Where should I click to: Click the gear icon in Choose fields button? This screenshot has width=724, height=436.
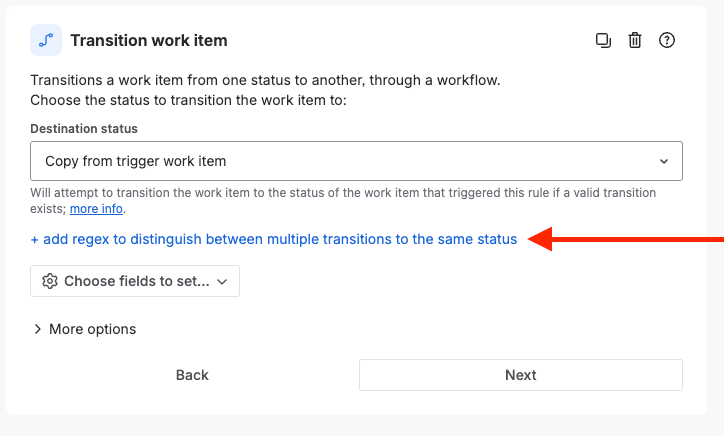[x=50, y=282]
